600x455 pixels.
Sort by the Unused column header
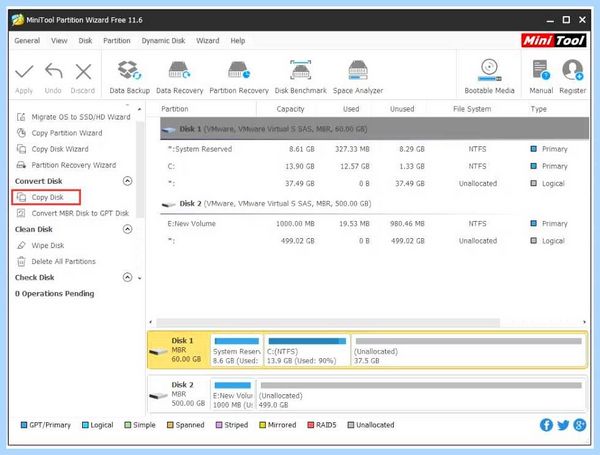402,109
